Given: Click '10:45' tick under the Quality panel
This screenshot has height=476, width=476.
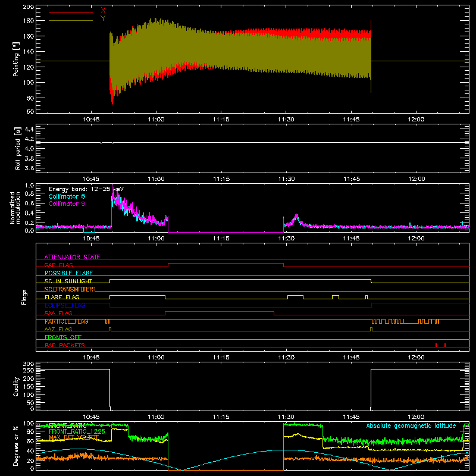Looking at the screenshot, I should tap(91, 417).
